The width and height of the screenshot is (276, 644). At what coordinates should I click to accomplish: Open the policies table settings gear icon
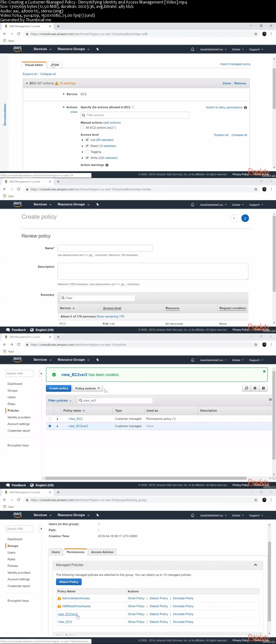pos(255,388)
